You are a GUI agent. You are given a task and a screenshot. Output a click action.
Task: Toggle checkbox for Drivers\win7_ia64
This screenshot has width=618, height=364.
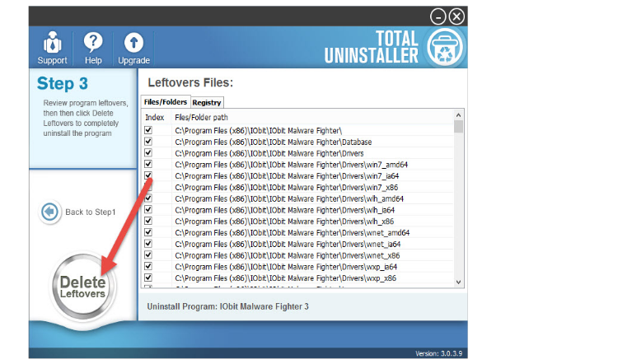(x=148, y=175)
